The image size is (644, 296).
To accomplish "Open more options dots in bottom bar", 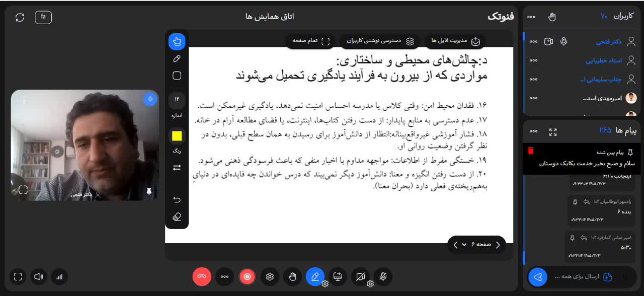I will (224, 276).
